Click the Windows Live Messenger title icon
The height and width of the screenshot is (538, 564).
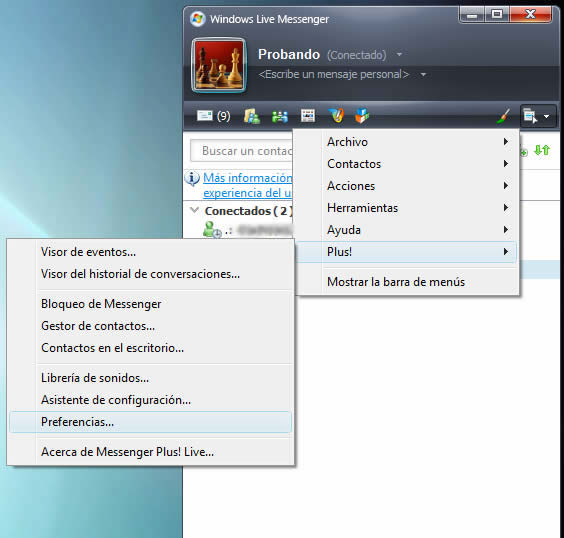point(197,19)
